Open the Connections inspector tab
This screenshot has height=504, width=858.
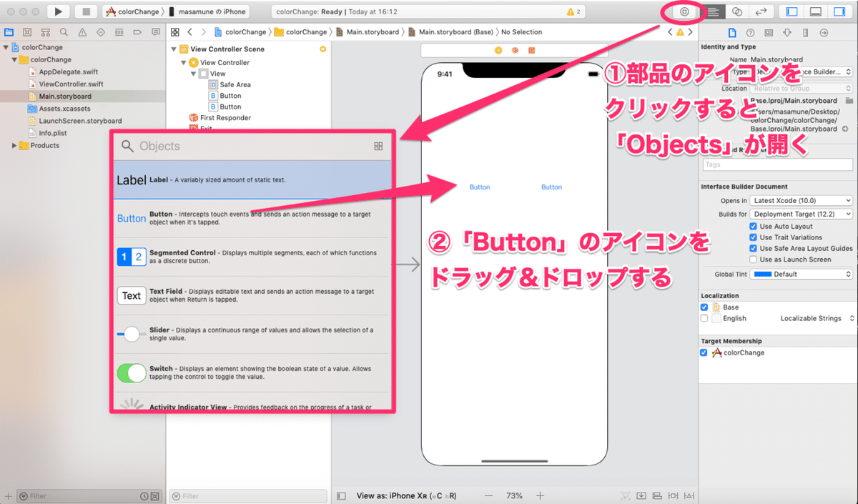point(824,33)
